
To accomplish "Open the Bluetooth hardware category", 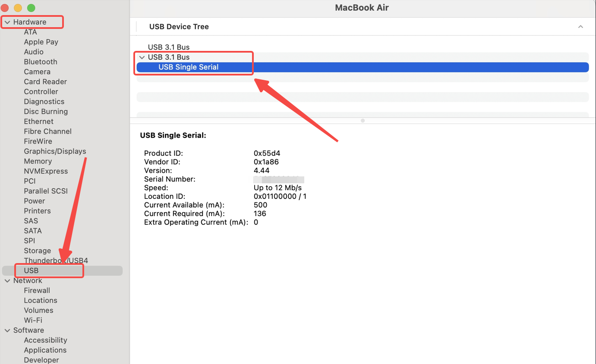I will point(41,62).
